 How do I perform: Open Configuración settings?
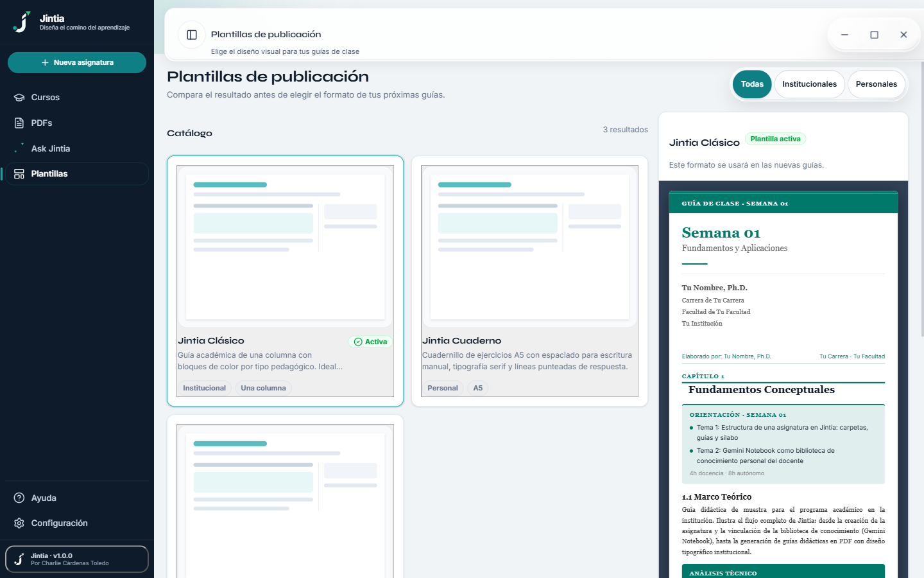click(x=77, y=523)
